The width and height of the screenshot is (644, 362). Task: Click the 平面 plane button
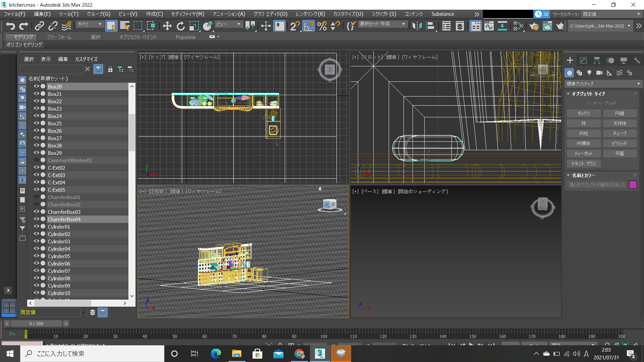coord(620,154)
